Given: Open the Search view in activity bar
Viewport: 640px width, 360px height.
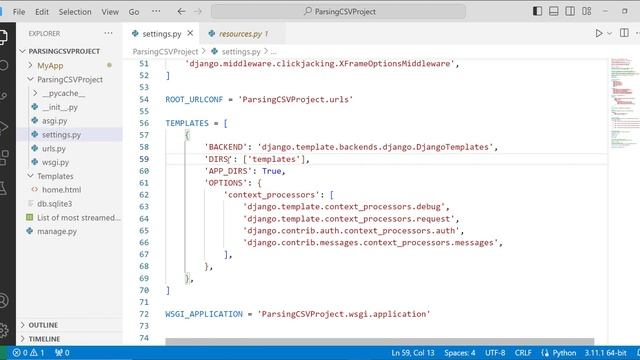Looking at the screenshot, I should point(3,65).
